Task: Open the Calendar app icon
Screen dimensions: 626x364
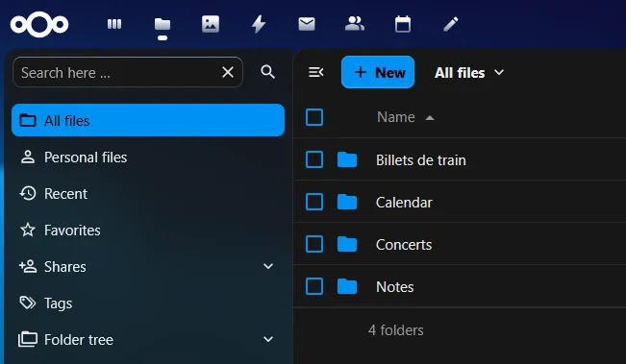Action: coord(402,24)
